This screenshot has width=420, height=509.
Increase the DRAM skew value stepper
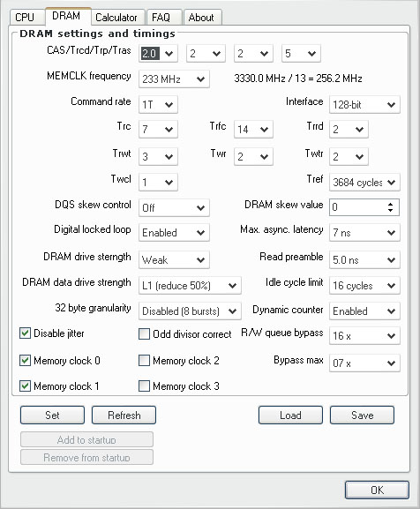point(391,204)
